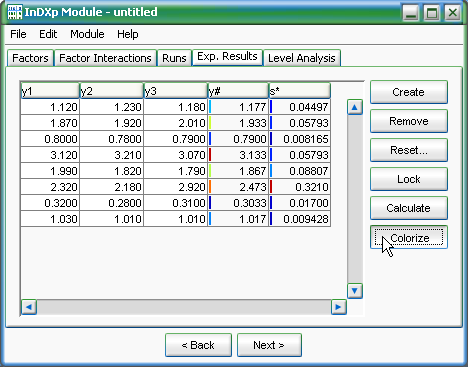Select y1 cell with value 1.990

[50, 171]
